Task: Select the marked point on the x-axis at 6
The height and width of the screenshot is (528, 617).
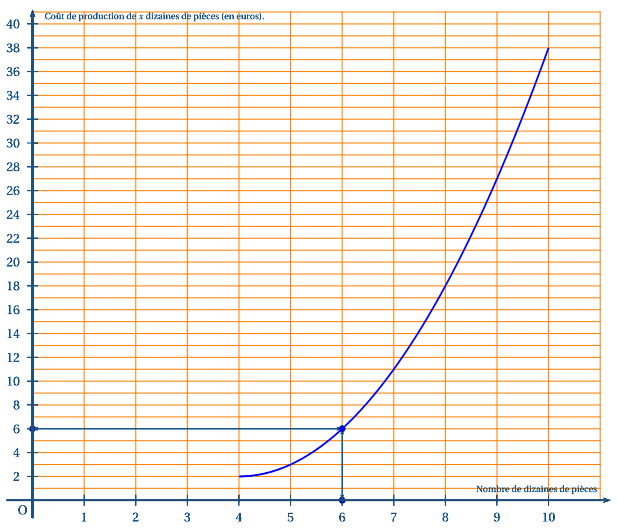Action: pos(342,500)
